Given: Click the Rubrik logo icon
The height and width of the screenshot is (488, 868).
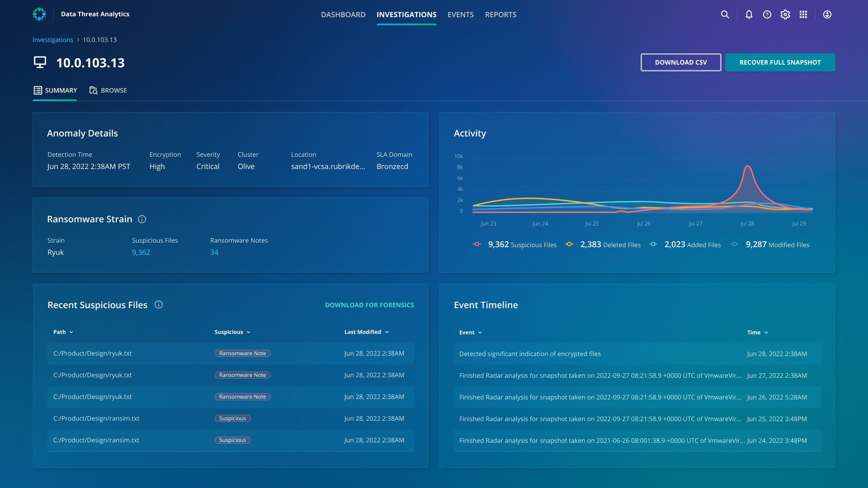Looking at the screenshot, I should pyautogui.click(x=39, y=14).
